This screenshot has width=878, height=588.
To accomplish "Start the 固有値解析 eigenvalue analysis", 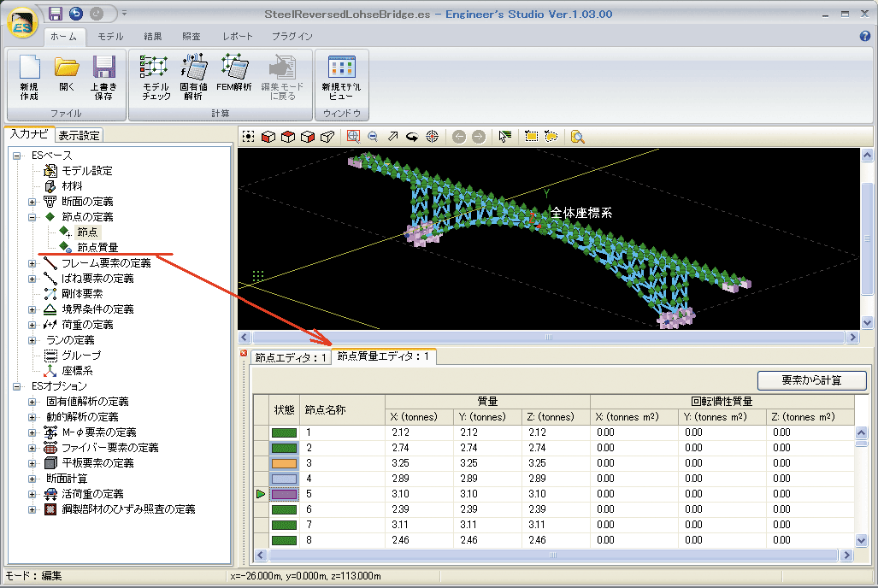I will (193, 77).
